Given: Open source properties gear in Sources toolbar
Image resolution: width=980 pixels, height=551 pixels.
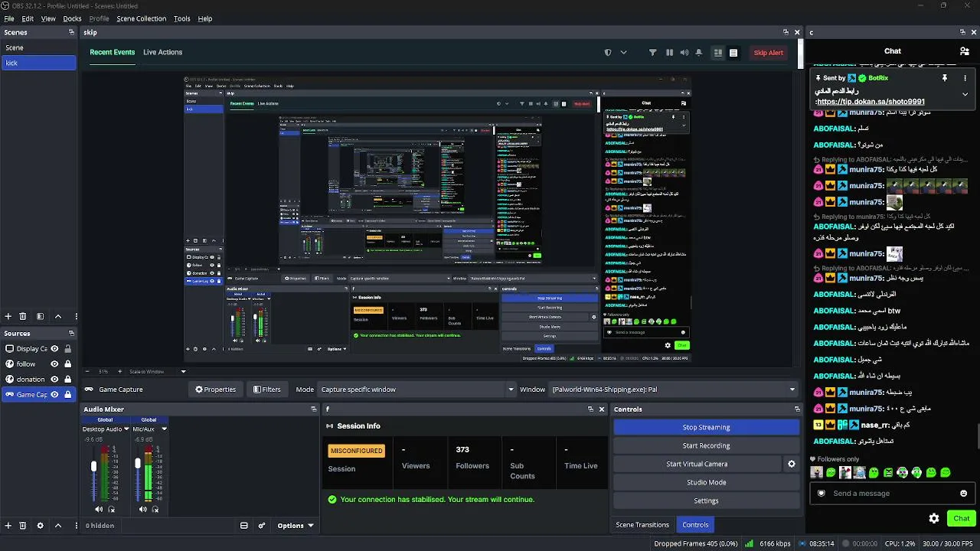Looking at the screenshot, I should 41,526.
